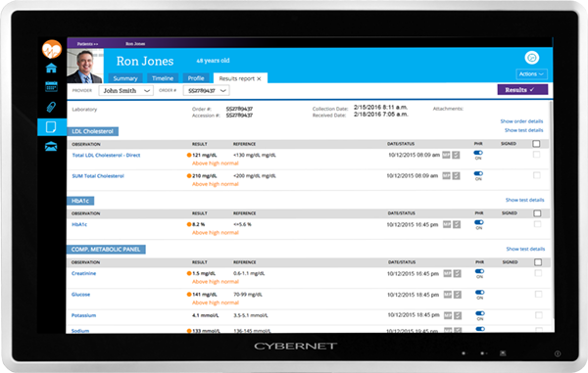Click the heart logo icon
This screenshot has height=373, width=588.
pos(52,49)
